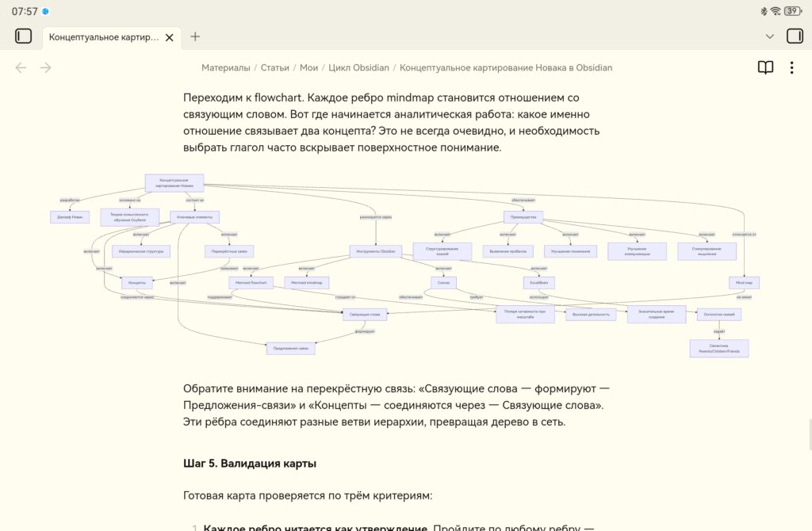Screen dimensions: 812x531
Task: Click the edge label отличается от
Action: coord(744,235)
